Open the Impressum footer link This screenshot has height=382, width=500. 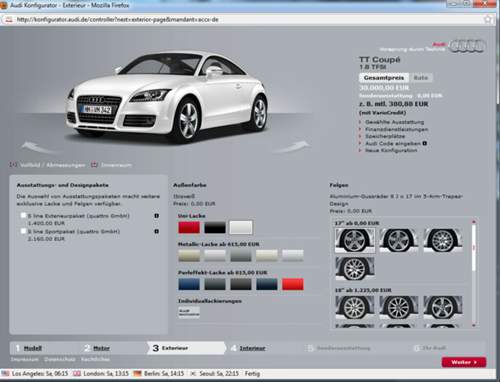point(25,359)
